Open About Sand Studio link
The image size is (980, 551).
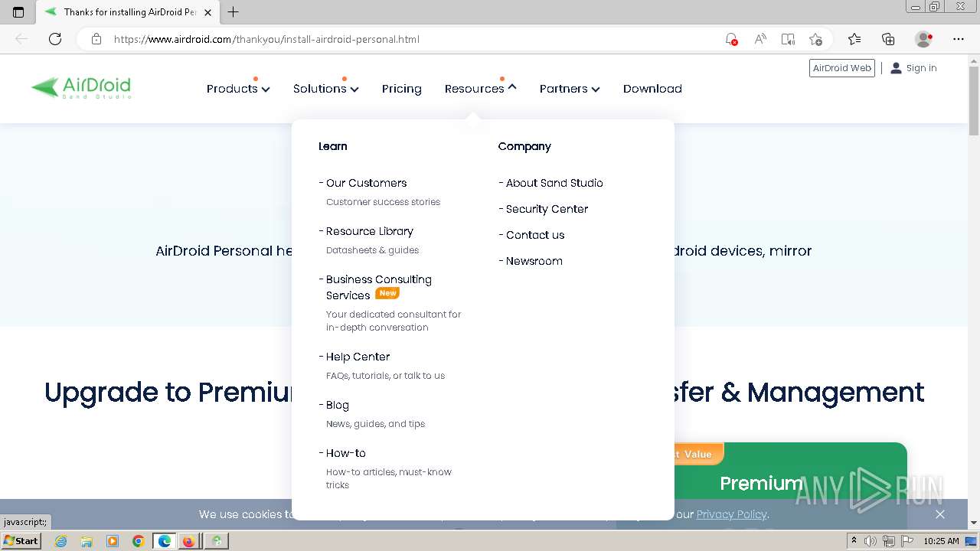tap(554, 183)
